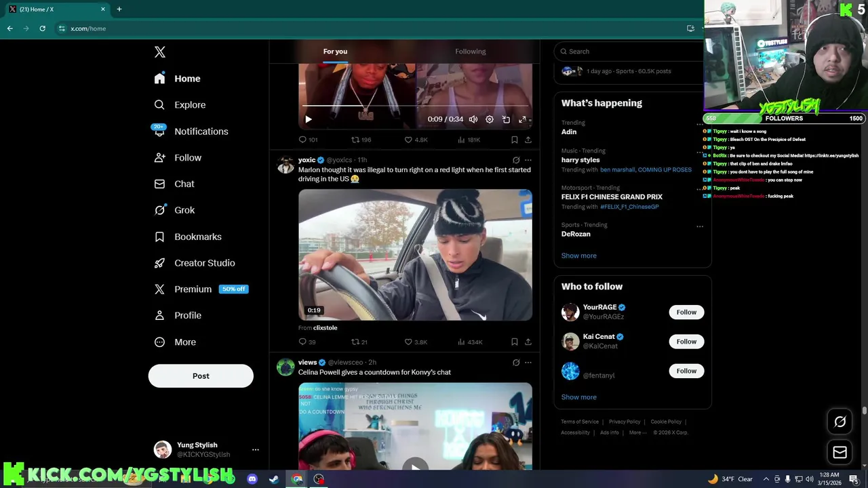
Task: Open the More menu in the sidebar
Action: (175, 342)
